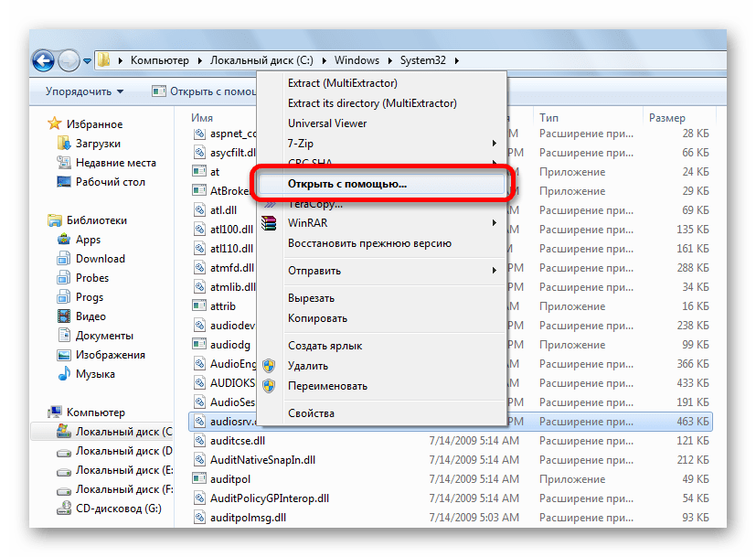Click the Избранное star icon
Image resolution: width=756 pixels, height=557 pixels.
point(55,124)
